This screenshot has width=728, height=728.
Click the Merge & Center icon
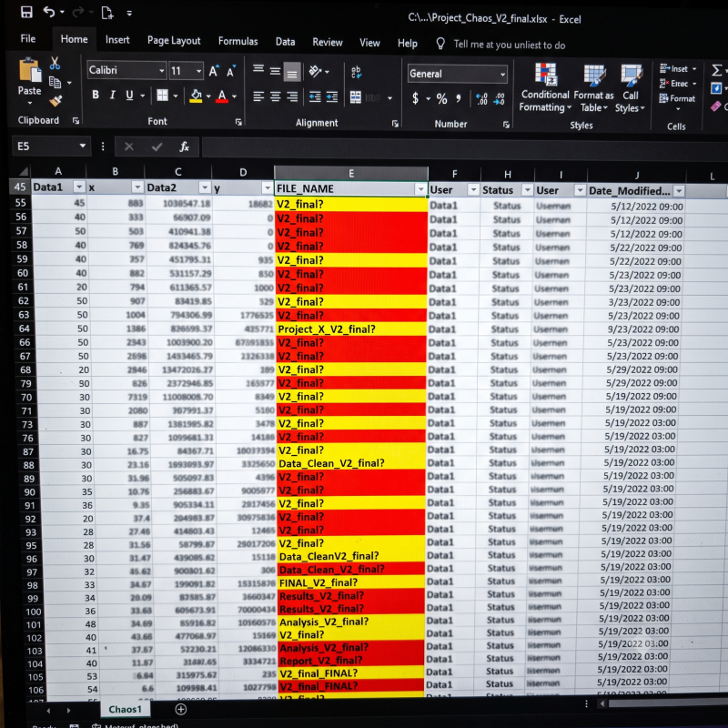(x=356, y=97)
